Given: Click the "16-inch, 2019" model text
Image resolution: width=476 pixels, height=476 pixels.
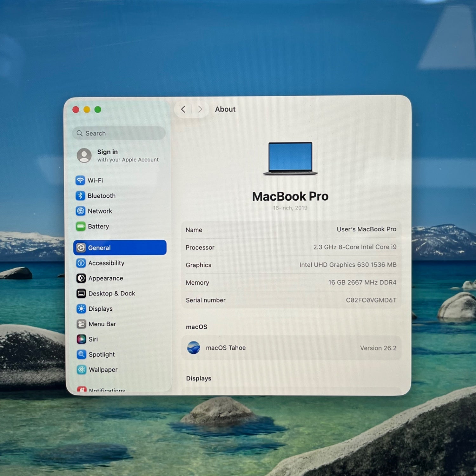Looking at the screenshot, I should 290,208.
